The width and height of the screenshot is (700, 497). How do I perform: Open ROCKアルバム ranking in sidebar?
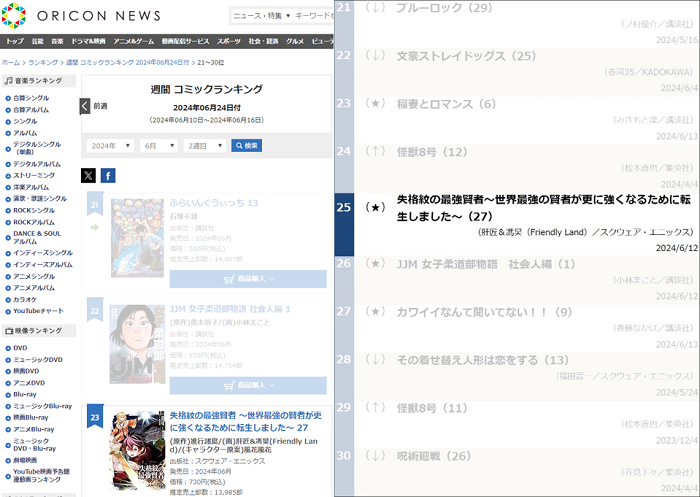pyautogui.click(x=34, y=222)
